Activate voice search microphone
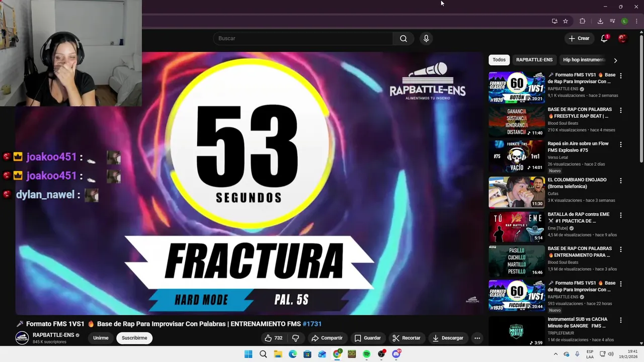The image size is (644, 362). 426,39
